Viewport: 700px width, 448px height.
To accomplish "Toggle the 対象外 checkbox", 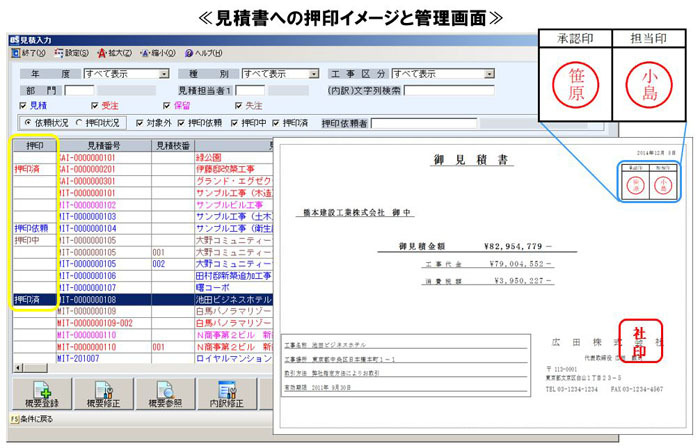I will [x=140, y=123].
